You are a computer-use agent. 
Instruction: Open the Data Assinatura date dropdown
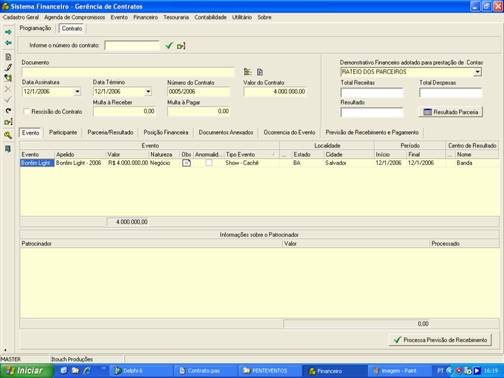pyautogui.click(x=77, y=91)
